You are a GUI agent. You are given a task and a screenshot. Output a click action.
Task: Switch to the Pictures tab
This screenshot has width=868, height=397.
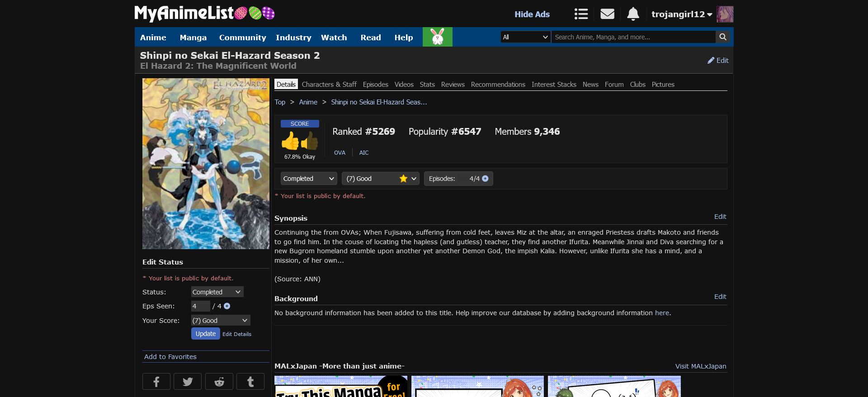pos(663,85)
